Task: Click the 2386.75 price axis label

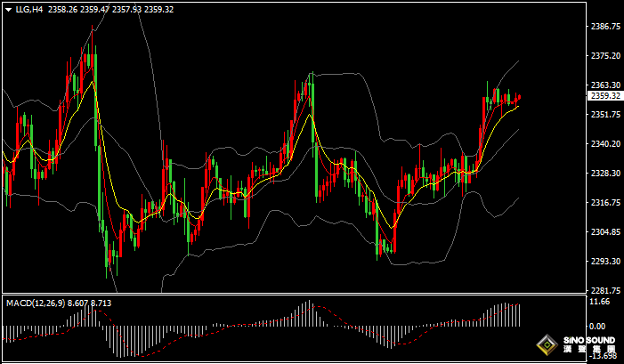Action: click(604, 27)
